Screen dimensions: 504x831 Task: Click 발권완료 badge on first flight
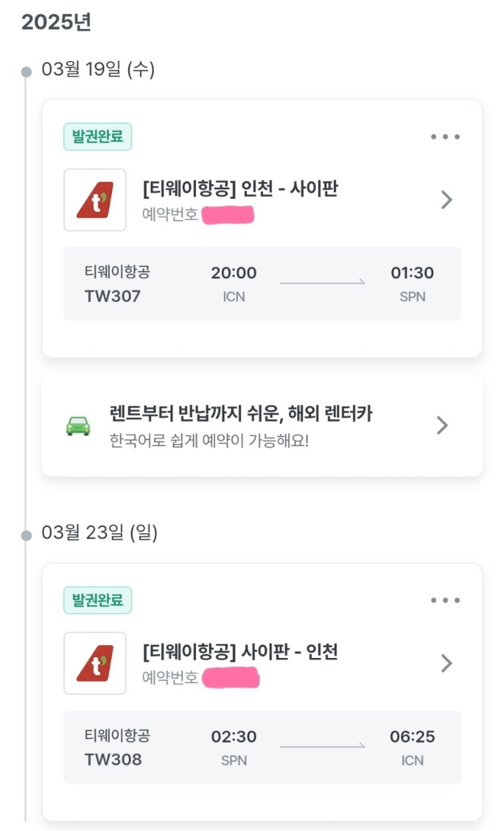[98, 137]
